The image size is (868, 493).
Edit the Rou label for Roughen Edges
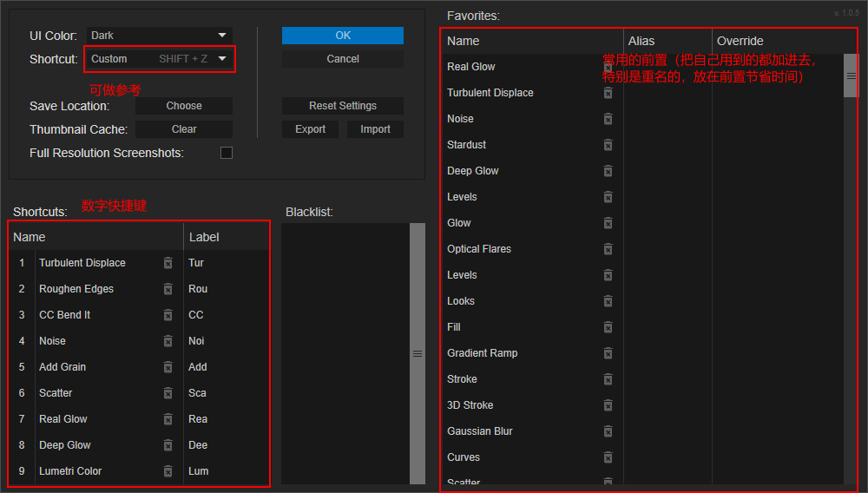point(227,289)
